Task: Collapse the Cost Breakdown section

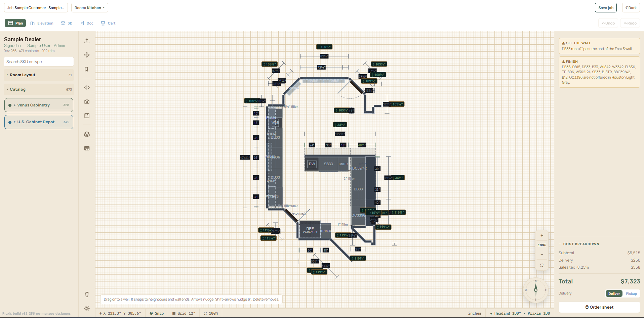Action: [579, 244]
